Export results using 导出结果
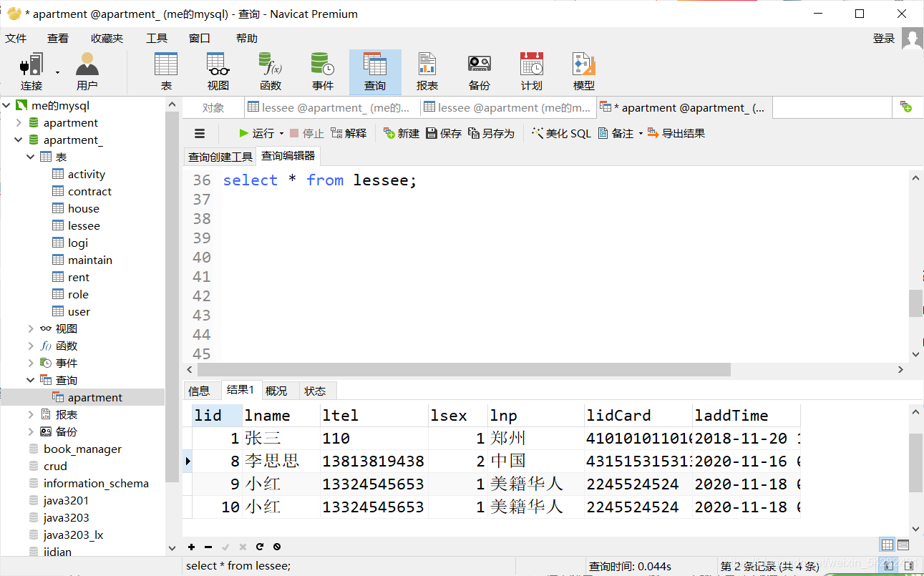Screen dimensions: 924x576 pyautogui.click(x=676, y=132)
